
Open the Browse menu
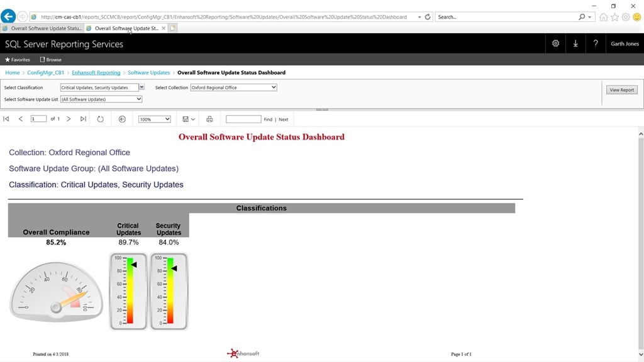coord(50,60)
